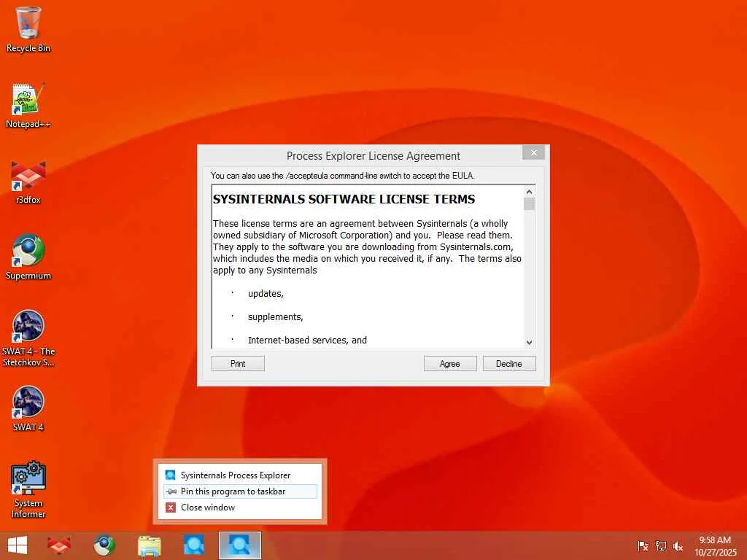Click the 'updates,' bullet line
747x560 pixels.
[266, 294]
